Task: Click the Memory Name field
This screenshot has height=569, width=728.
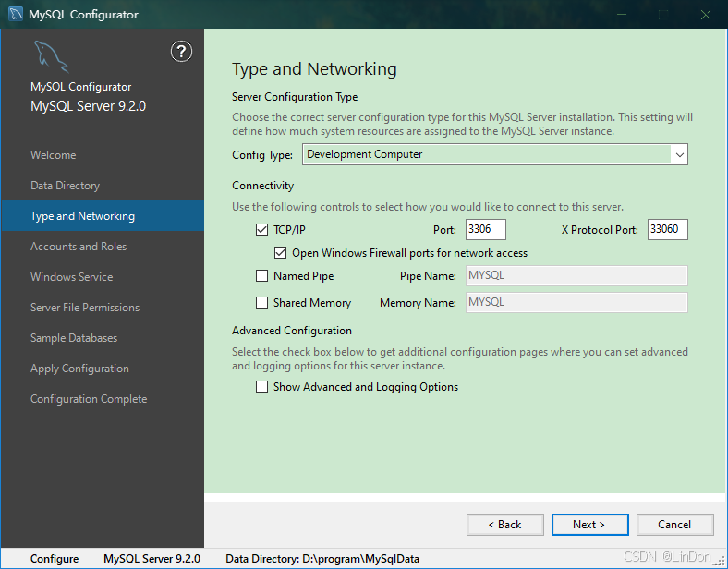Action: coord(576,303)
